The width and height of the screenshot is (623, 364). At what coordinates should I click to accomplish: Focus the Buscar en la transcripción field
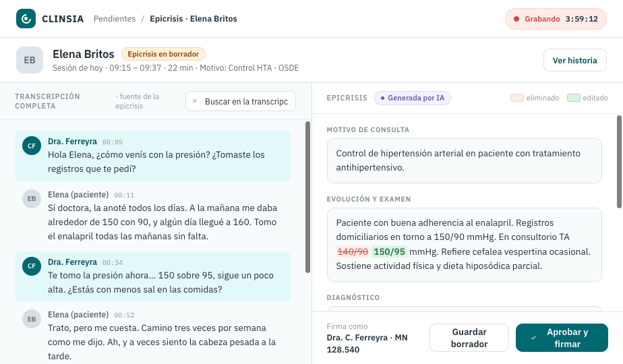point(241,101)
